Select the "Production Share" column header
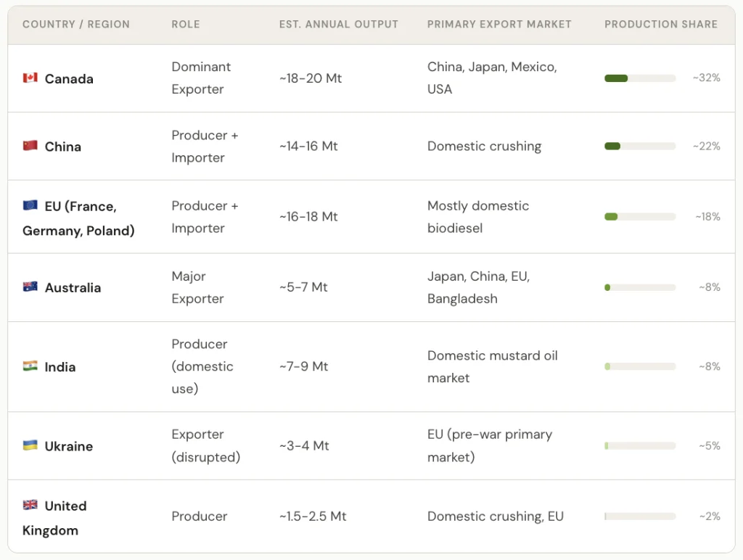Screen dimensions: 743x560 (x=661, y=24)
